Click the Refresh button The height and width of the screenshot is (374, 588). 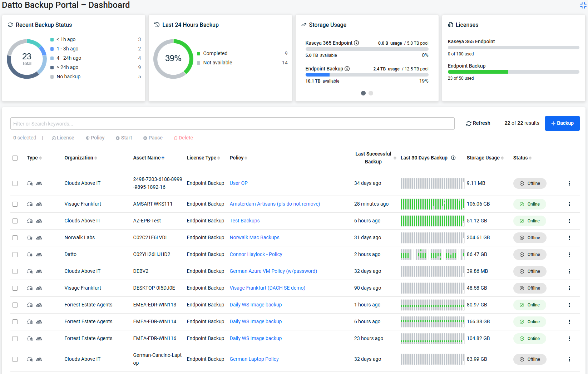pos(478,123)
